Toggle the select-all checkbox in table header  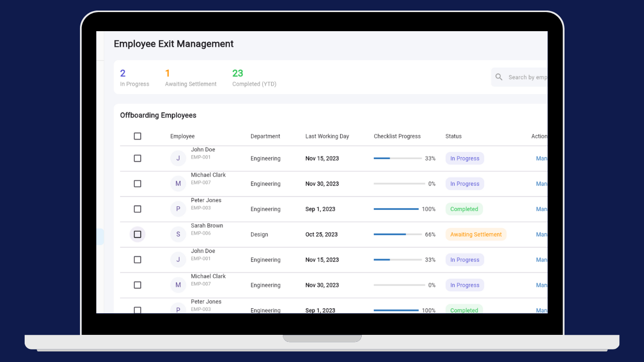[x=137, y=136]
